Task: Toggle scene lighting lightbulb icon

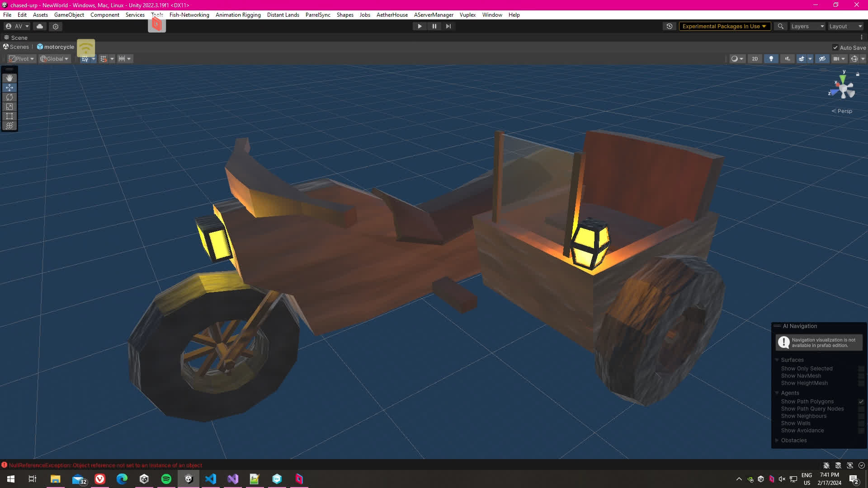Action: (x=771, y=59)
